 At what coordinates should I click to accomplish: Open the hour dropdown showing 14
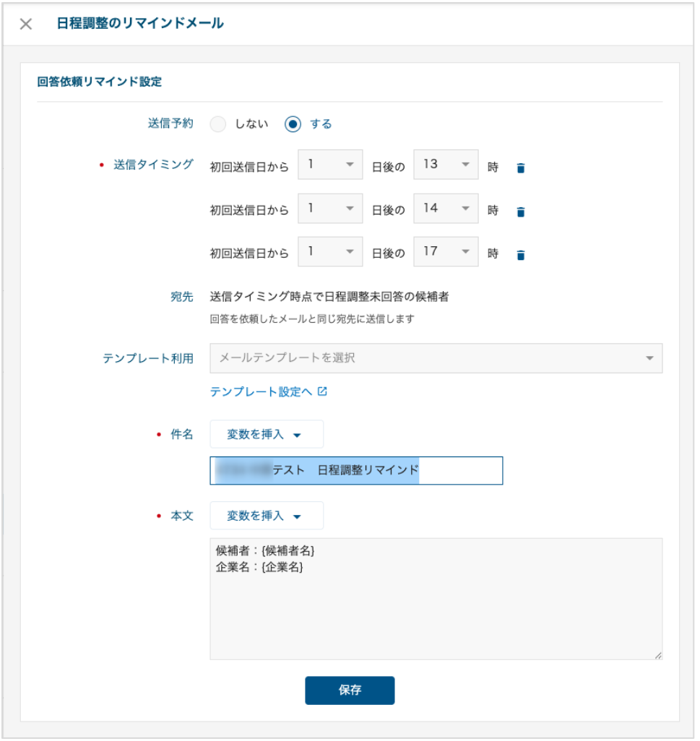[446, 209]
